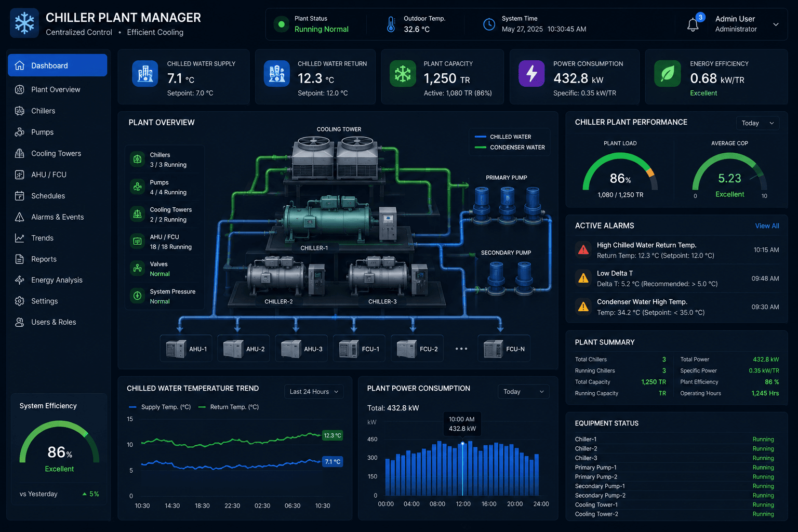Image resolution: width=798 pixels, height=532 pixels.
Task: Click the snowflake app logo
Action: [x=24, y=23]
